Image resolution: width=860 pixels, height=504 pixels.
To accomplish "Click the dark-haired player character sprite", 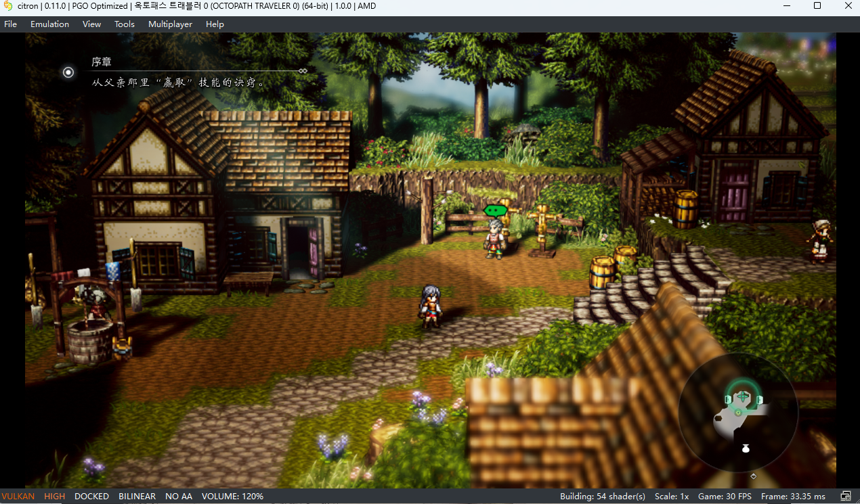I will (x=430, y=306).
